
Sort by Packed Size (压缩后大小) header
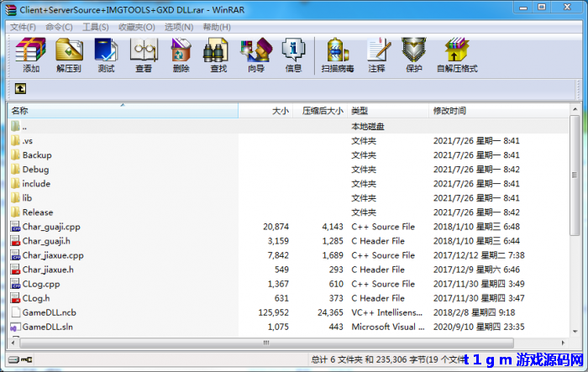coord(320,111)
